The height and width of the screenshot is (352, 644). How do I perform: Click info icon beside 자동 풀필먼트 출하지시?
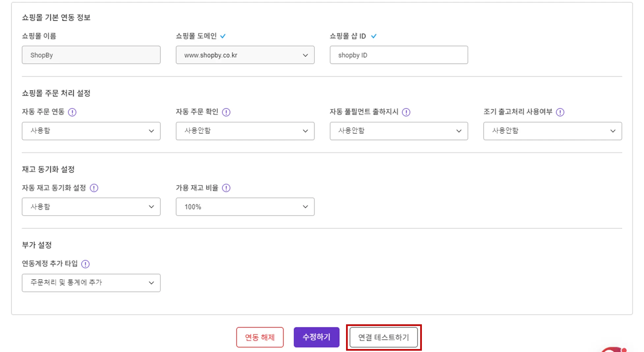coord(406,112)
